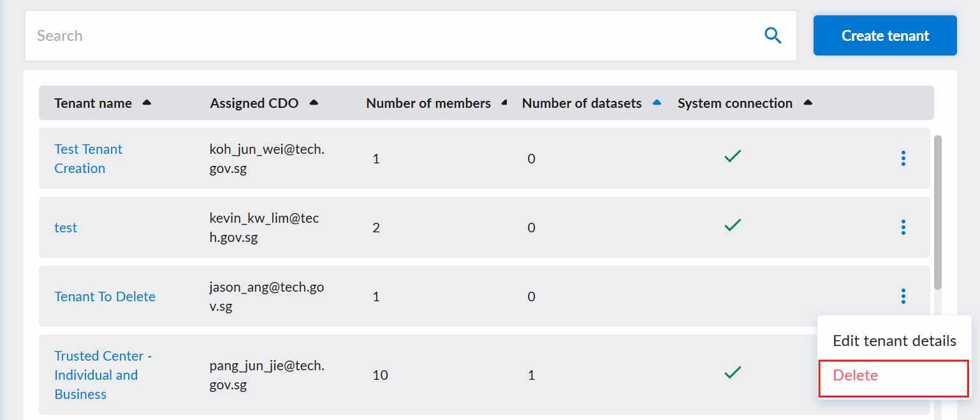Open the three-dot menu for test tenant
Image resolution: width=980 pixels, height=420 pixels.
click(x=903, y=227)
